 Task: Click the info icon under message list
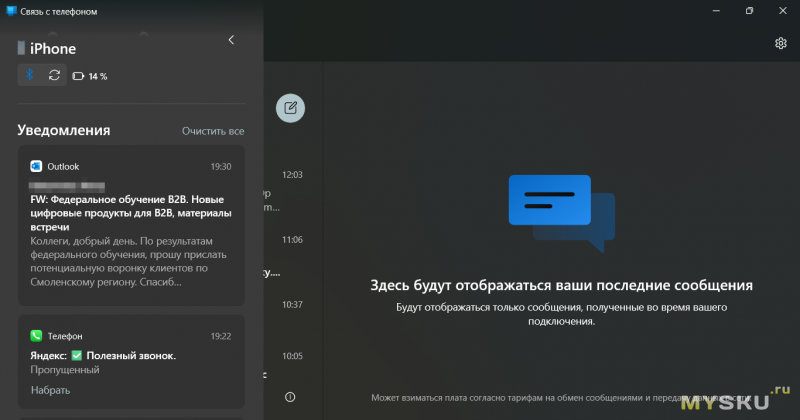pos(290,397)
